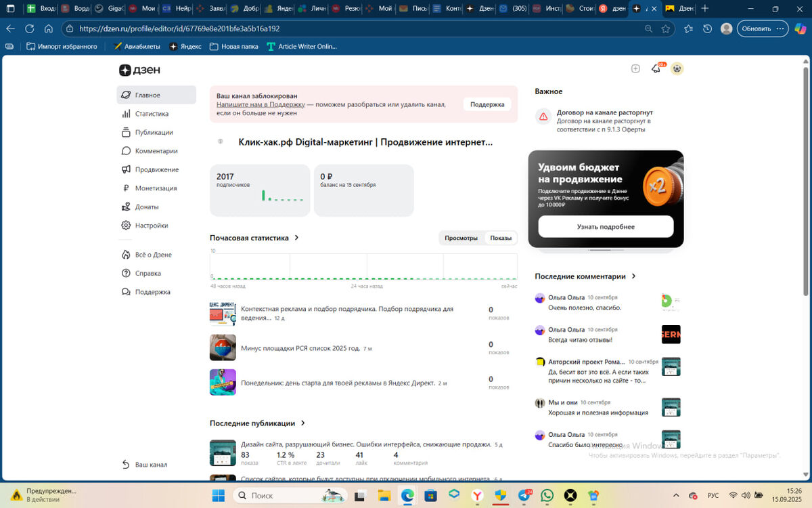Screen dimensions: 812x508
Task: Click the Всё о Дзене flame icon
Action: [x=126, y=255]
